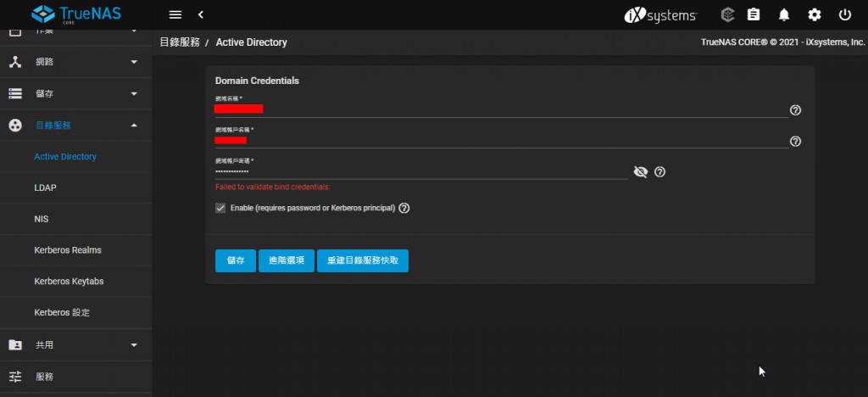Show help for Enable checkbox
The height and width of the screenshot is (397, 868).
click(404, 208)
